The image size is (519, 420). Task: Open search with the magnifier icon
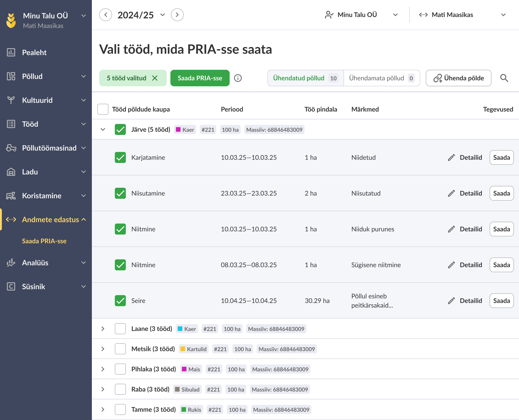click(x=504, y=78)
